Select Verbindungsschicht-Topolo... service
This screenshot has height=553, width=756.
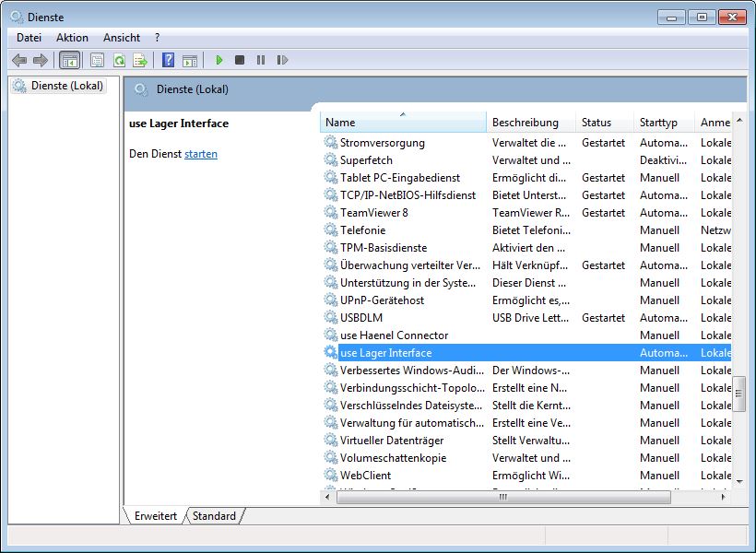[x=412, y=388]
